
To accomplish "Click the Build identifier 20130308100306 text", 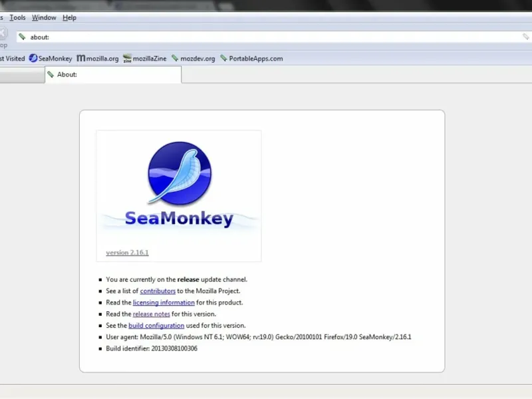I will 152,348.
